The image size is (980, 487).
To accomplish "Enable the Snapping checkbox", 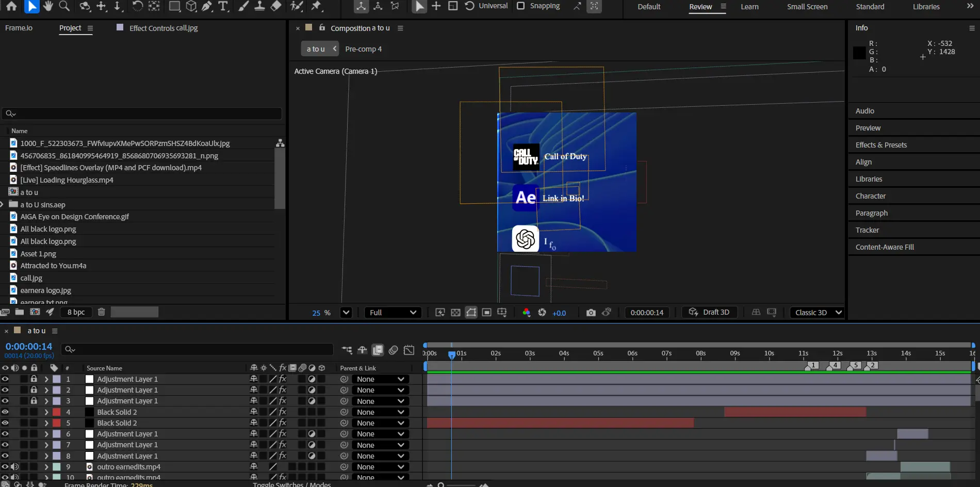I will coord(521,6).
